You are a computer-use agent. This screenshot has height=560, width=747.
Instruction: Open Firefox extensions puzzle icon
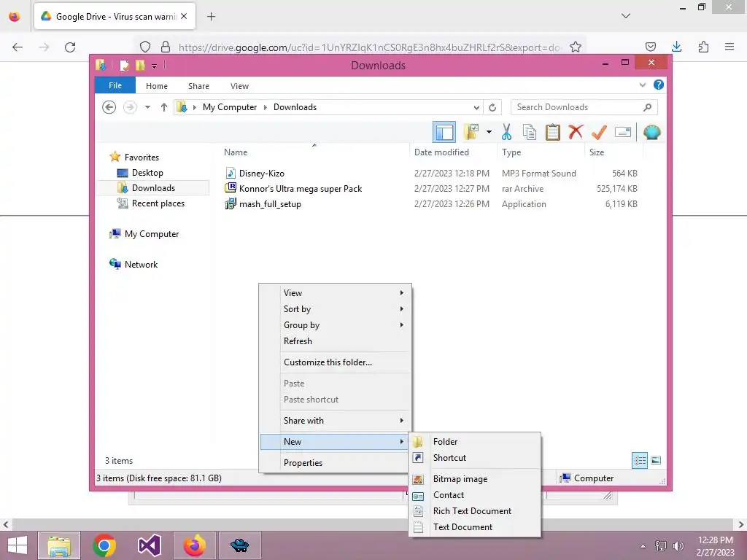pyautogui.click(x=703, y=47)
